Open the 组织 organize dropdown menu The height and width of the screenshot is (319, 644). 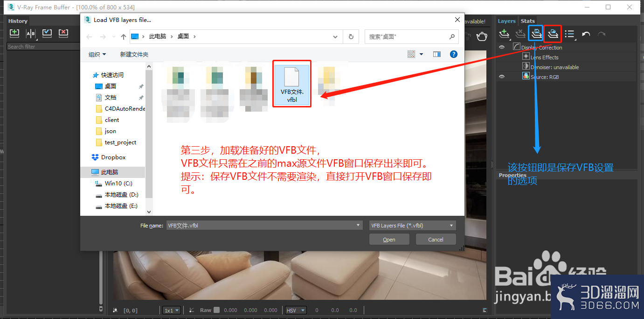(x=97, y=54)
